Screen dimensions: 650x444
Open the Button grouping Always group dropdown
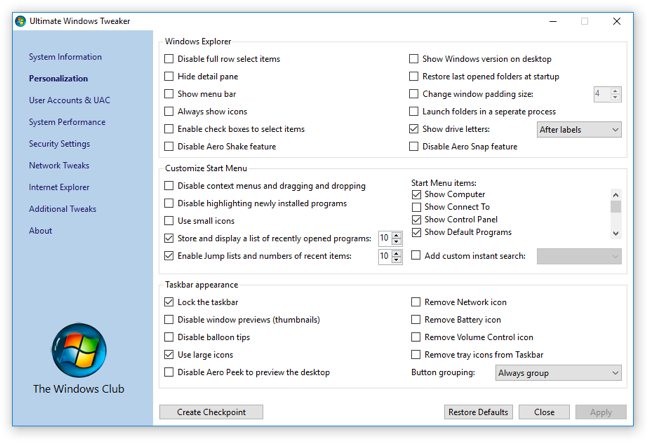[558, 373]
